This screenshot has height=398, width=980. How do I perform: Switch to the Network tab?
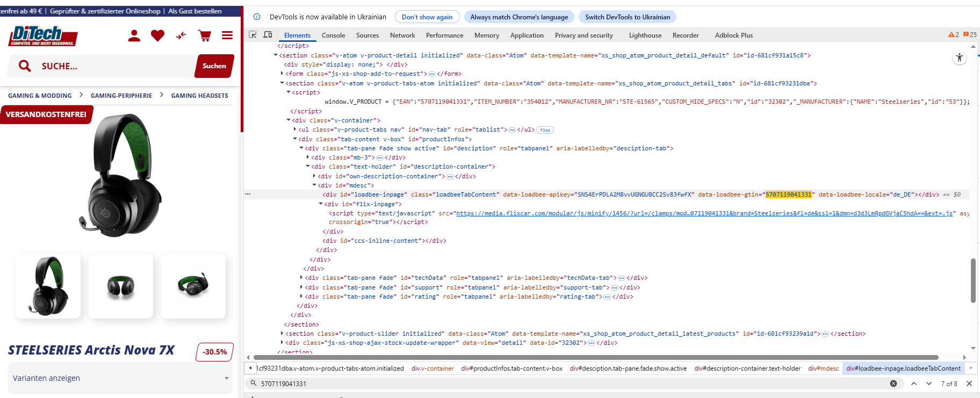coord(402,35)
